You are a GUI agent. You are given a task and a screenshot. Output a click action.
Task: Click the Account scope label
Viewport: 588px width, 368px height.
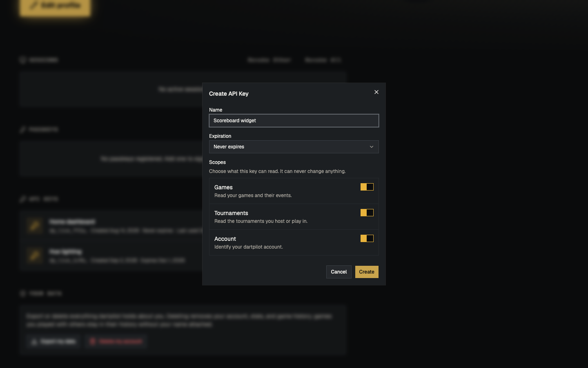click(225, 239)
